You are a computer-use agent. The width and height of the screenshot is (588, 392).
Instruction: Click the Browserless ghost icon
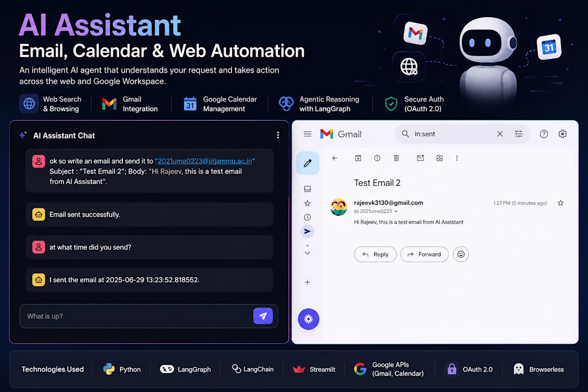point(519,369)
